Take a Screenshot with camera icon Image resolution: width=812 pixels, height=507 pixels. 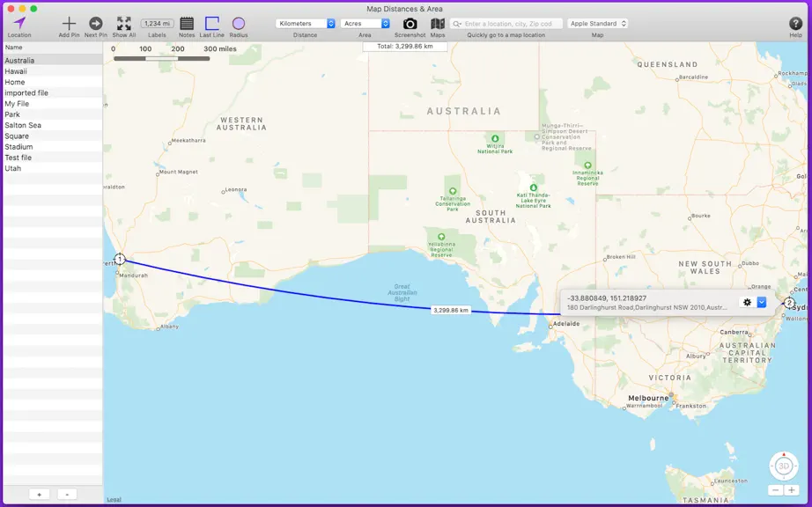pos(410,23)
